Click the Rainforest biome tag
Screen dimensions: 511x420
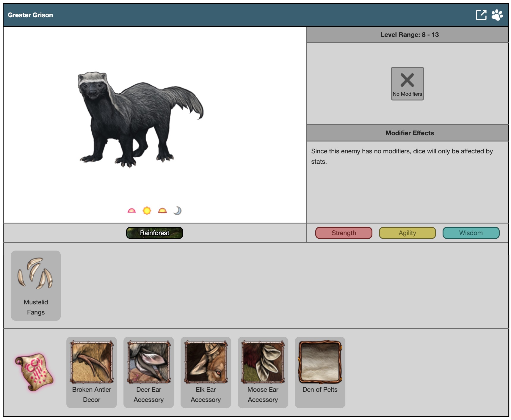[155, 233]
